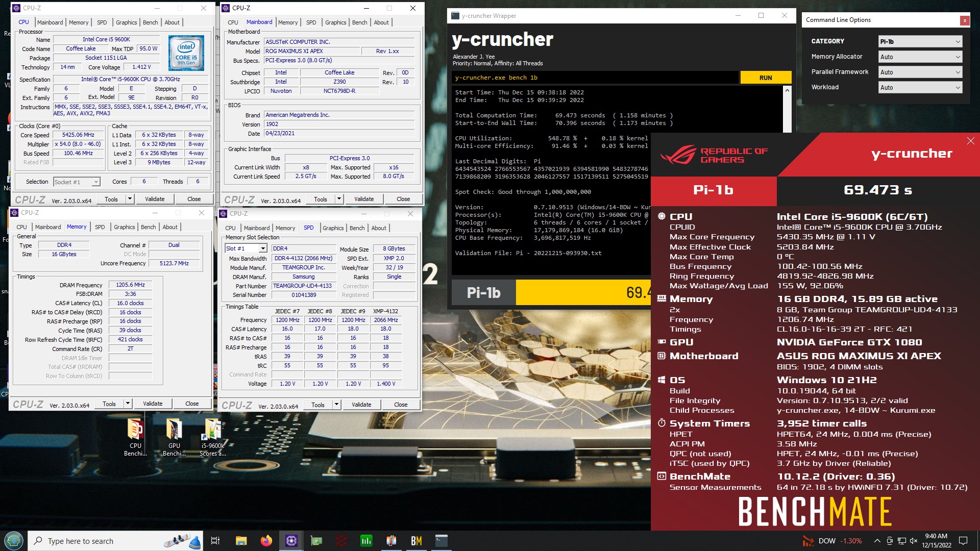This screenshot has width=980, height=551.
Task: Open the y-cruncher console taskbar icon
Action: click(442, 541)
